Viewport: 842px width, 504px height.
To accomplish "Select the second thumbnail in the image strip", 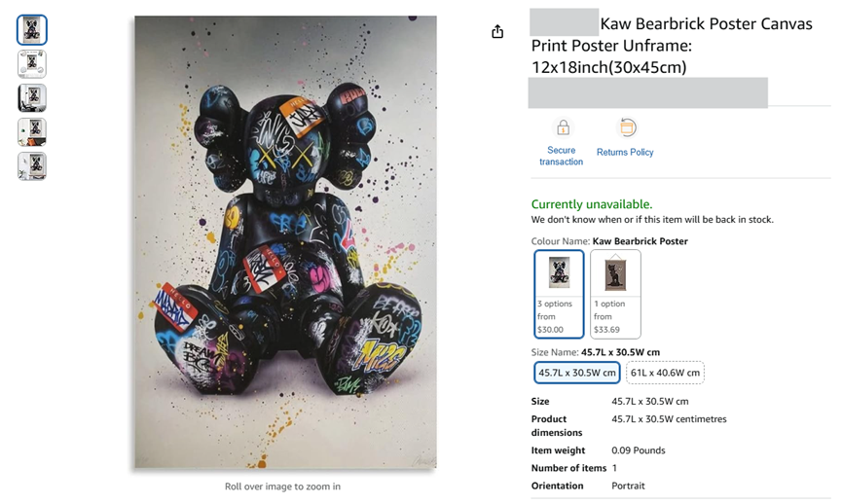I will [x=32, y=64].
